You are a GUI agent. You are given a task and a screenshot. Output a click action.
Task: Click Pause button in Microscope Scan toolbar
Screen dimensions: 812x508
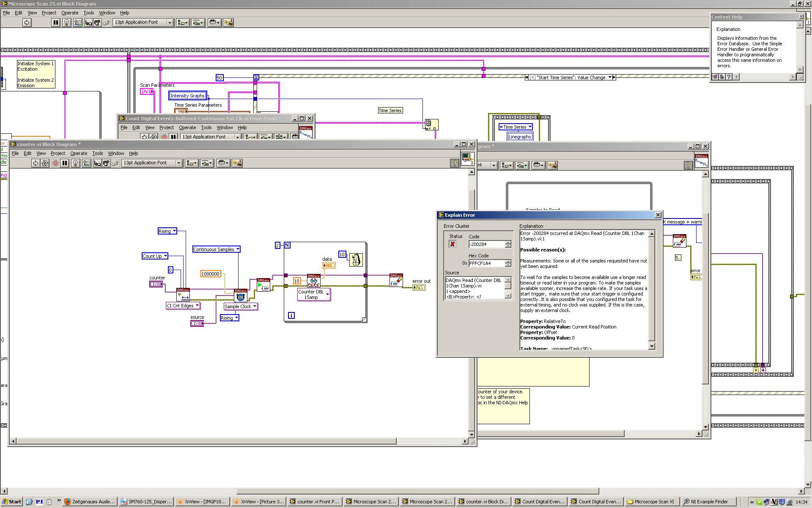[x=55, y=22]
